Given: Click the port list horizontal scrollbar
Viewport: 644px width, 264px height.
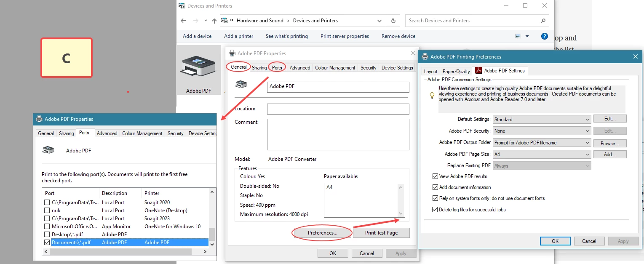Looking at the screenshot, I should coord(126,251).
